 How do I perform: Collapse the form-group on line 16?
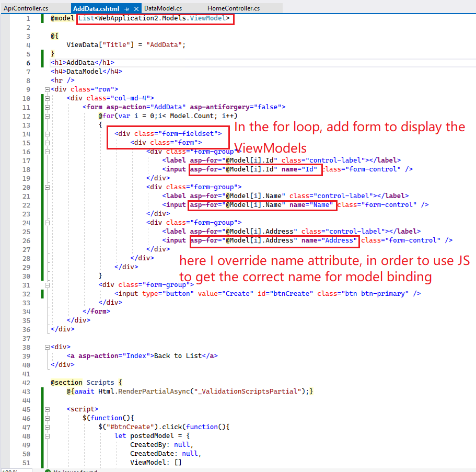[x=48, y=152]
